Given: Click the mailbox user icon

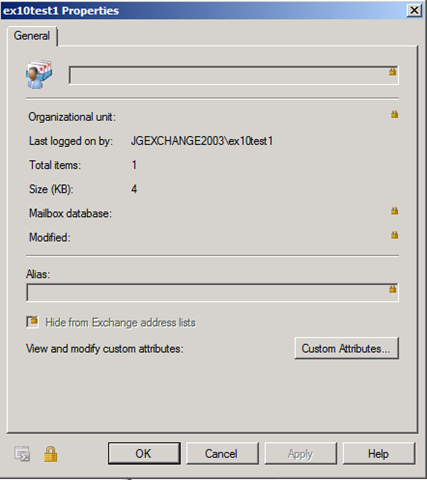Looking at the screenshot, I should click(39, 74).
